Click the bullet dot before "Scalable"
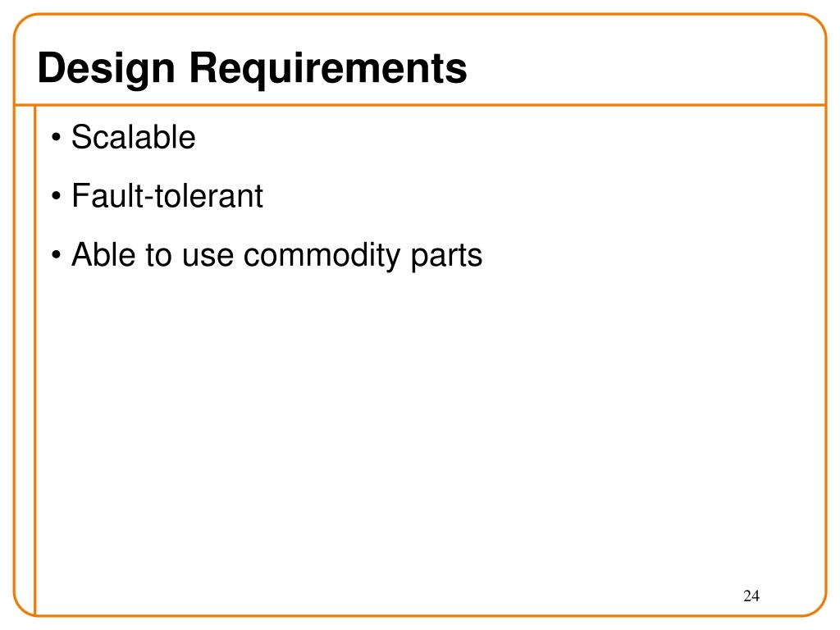Viewport: 840px width, 630px height. pyautogui.click(x=57, y=138)
